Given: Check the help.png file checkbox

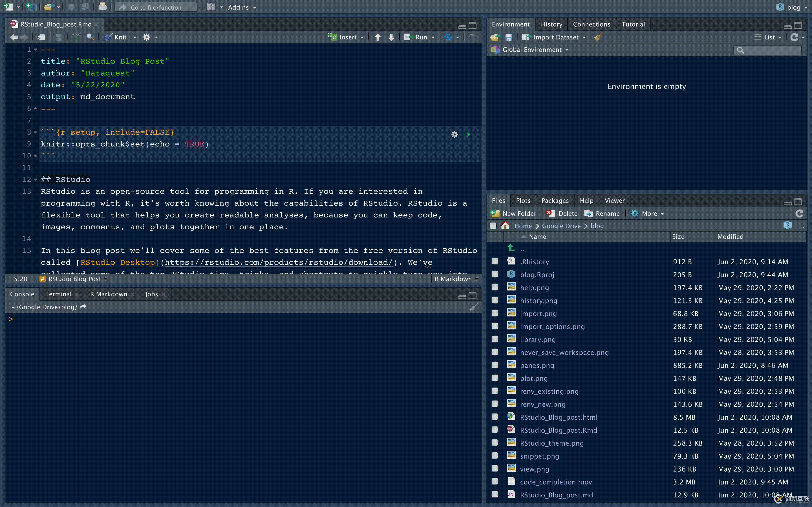Looking at the screenshot, I should (495, 287).
